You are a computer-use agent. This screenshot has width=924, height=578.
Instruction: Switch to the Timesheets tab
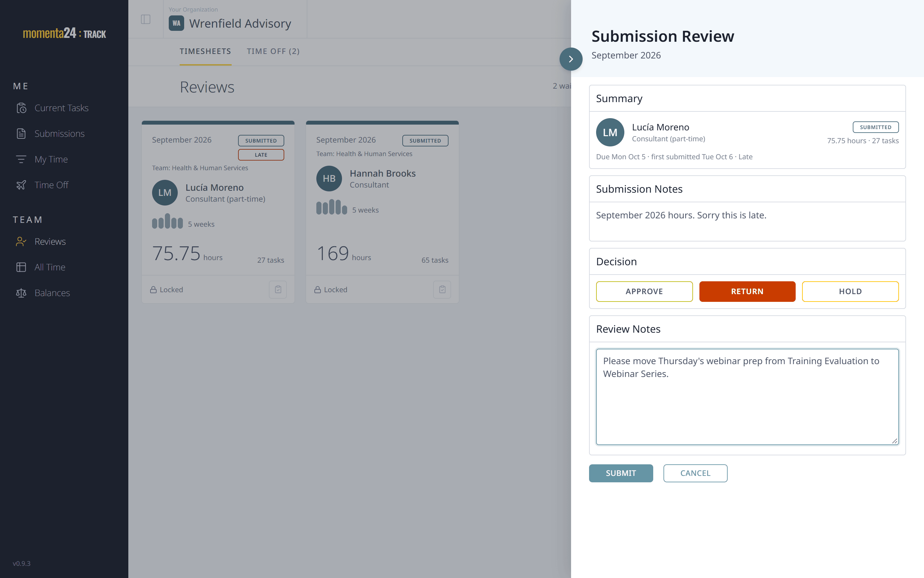click(205, 51)
